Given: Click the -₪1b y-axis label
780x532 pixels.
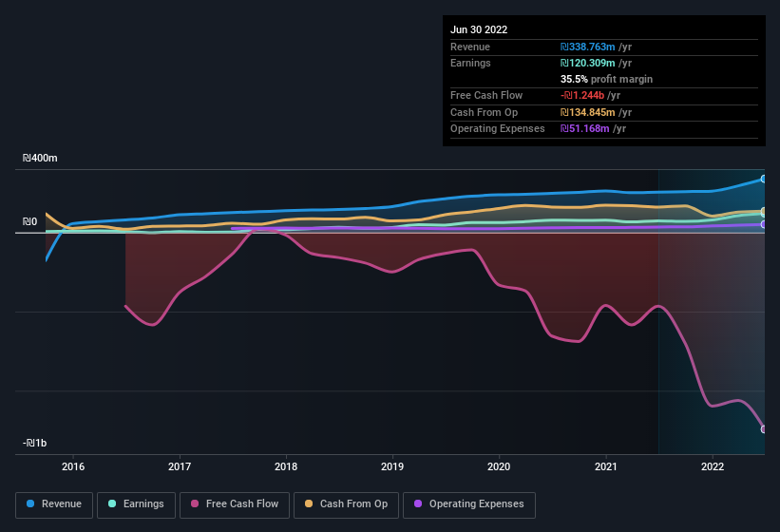Looking at the screenshot, I should [x=34, y=443].
